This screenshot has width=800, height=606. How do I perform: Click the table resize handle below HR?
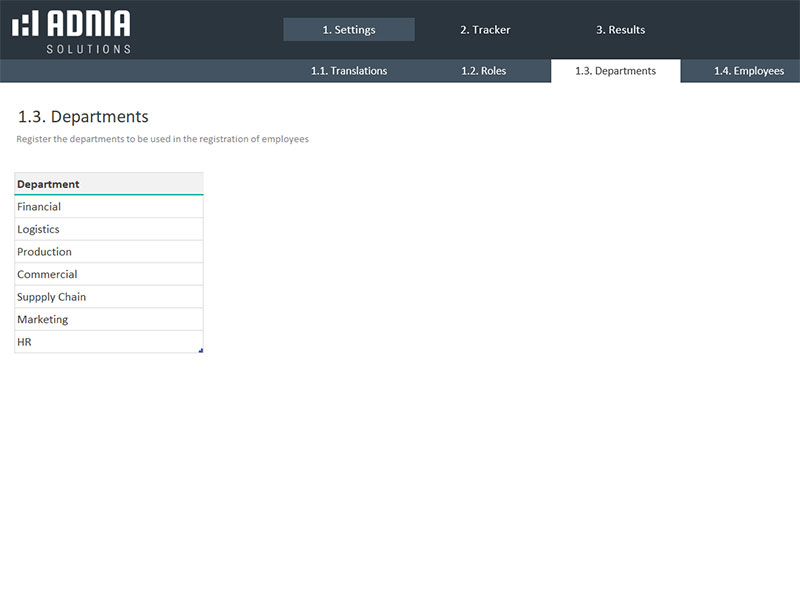[201, 350]
